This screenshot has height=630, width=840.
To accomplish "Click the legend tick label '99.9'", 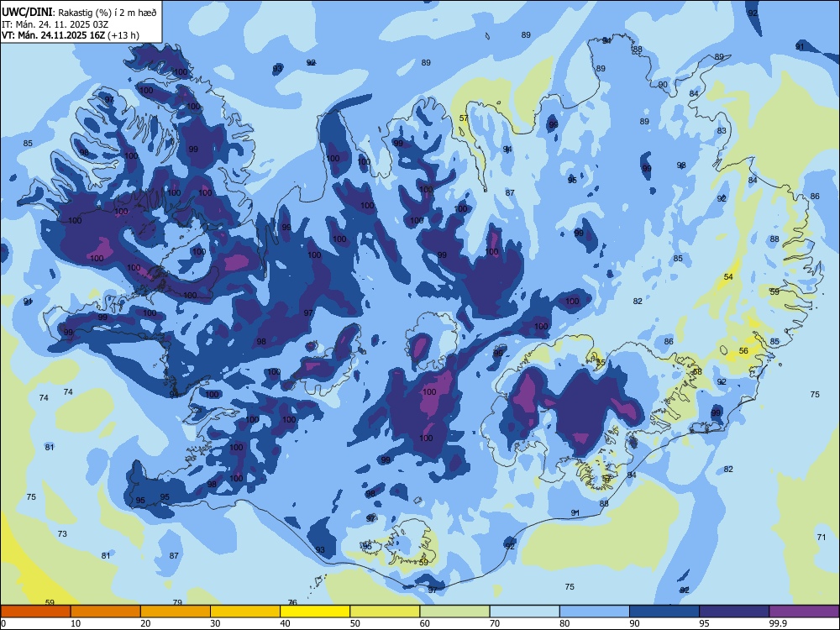I will point(778,623).
